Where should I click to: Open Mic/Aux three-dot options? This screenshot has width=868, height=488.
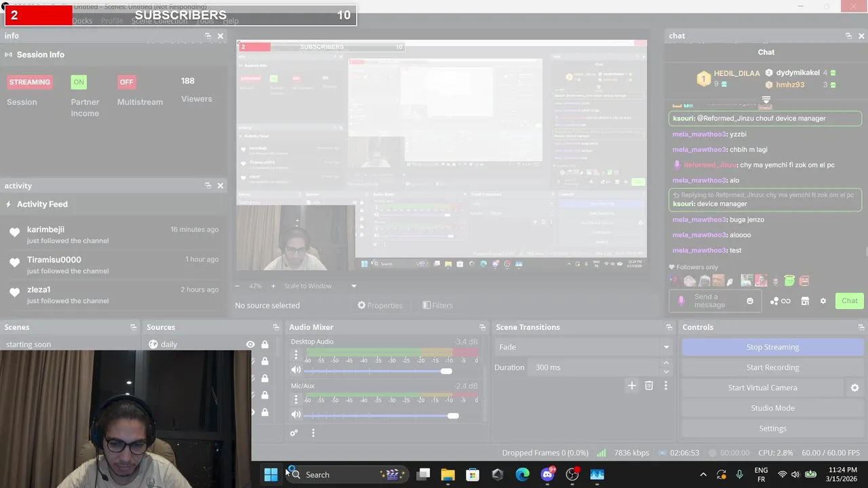coord(296,399)
